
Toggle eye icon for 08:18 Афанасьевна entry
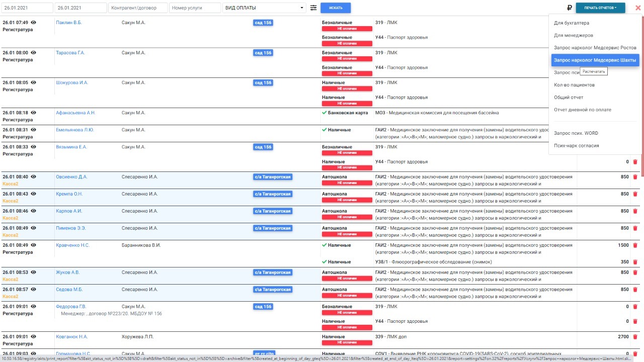(x=34, y=113)
